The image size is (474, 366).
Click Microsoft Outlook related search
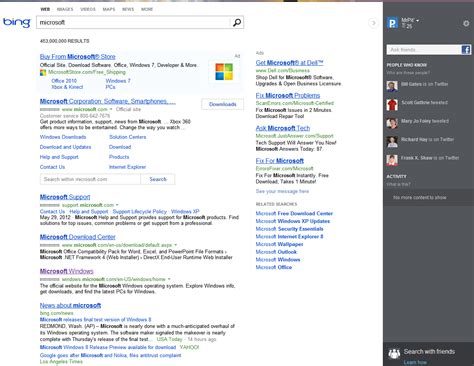(x=276, y=252)
